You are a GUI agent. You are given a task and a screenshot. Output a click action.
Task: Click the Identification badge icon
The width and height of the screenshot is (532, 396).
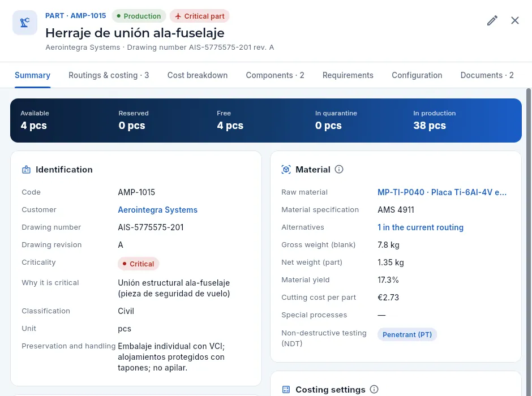(x=26, y=170)
